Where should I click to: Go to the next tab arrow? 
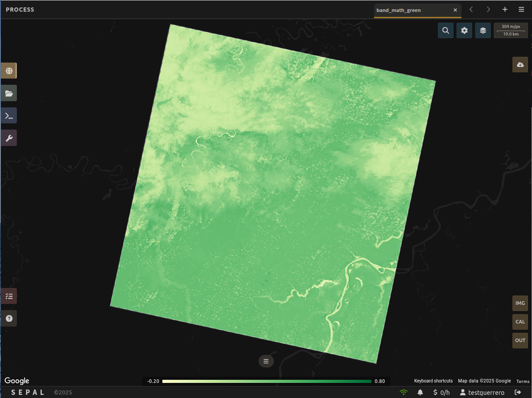click(488, 10)
